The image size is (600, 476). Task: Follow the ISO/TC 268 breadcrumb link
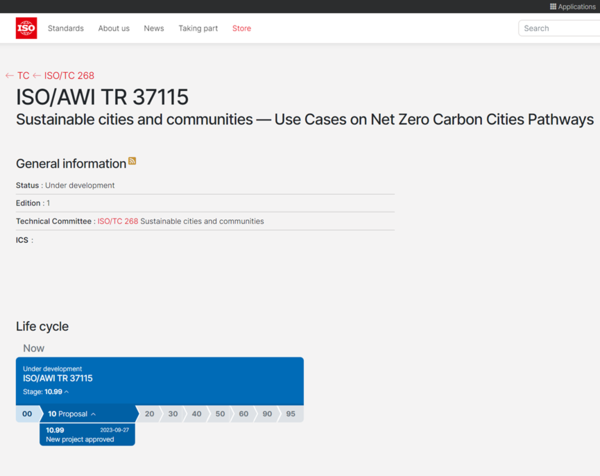69,76
